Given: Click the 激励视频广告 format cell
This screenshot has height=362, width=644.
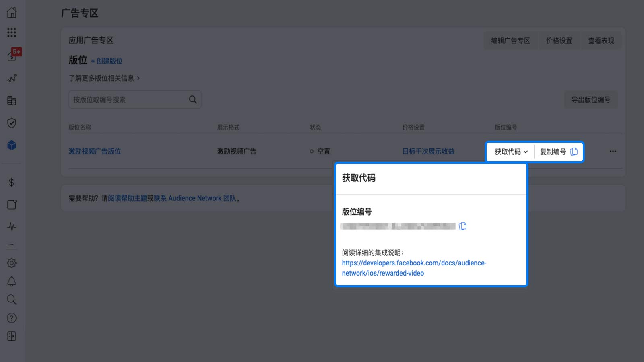Looking at the screenshot, I should point(237,151).
